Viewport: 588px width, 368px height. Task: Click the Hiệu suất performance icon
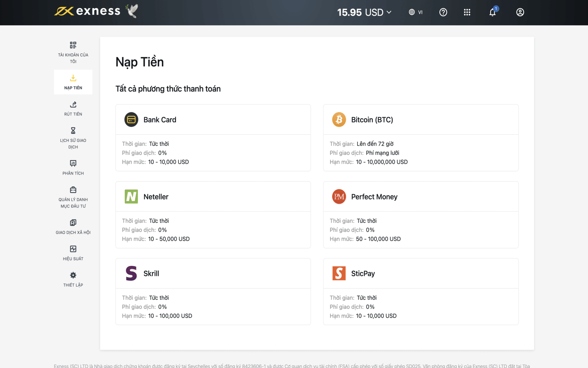(73, 249)
